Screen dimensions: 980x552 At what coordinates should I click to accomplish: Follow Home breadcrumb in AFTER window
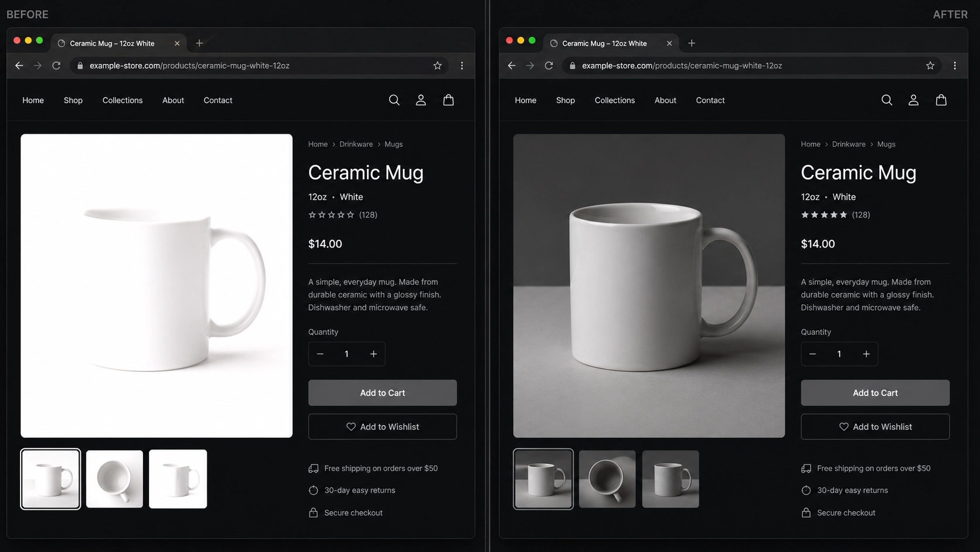(811, 144)
